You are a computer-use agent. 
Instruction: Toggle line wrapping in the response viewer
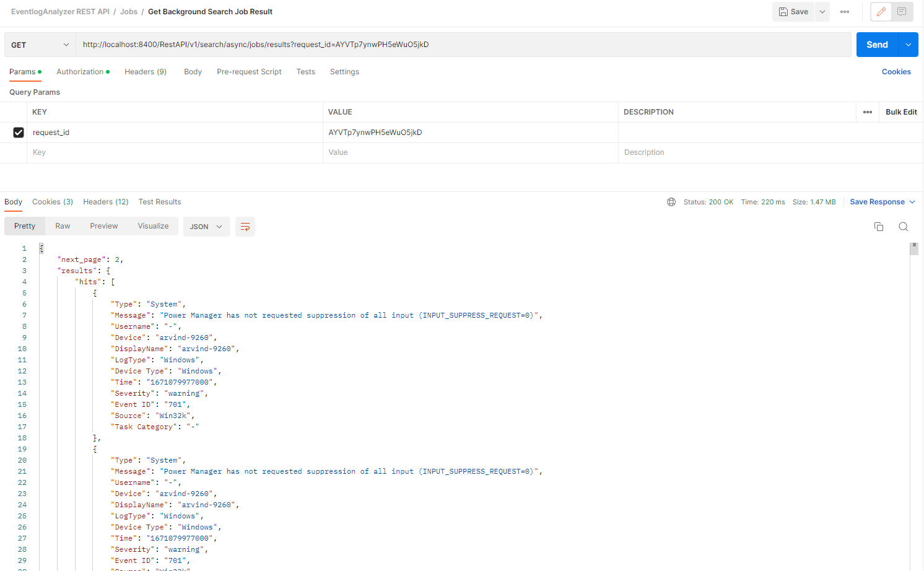click(x=245, y=227)
